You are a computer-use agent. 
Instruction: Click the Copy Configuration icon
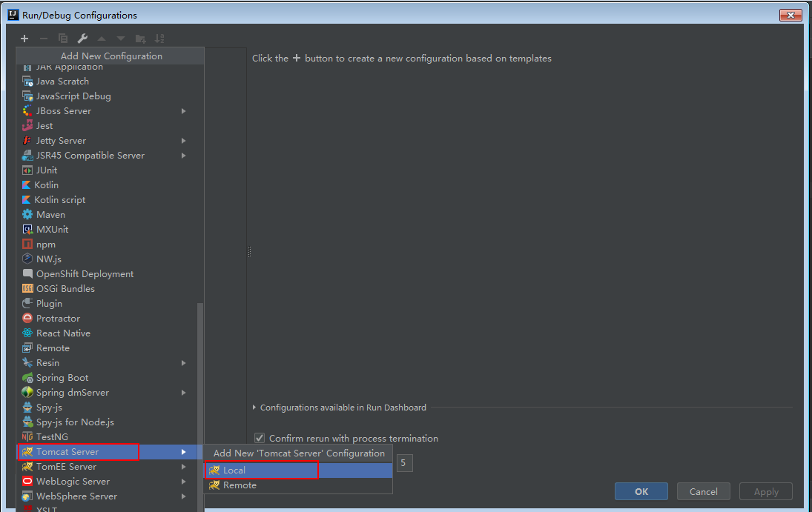[x=62, y=39]
